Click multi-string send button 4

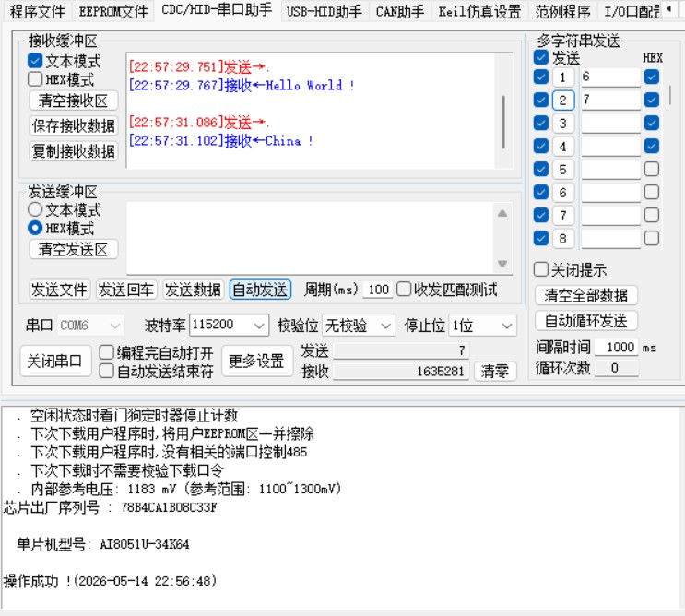[562, 147]
